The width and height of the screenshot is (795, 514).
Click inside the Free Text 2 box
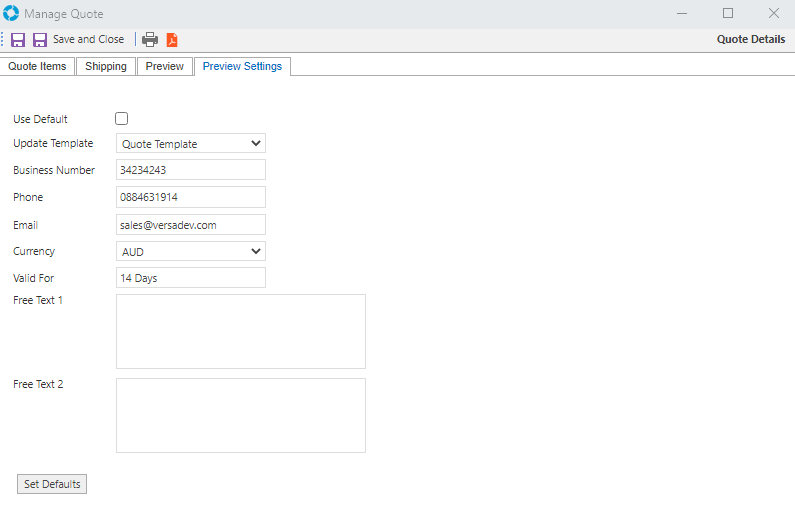240,415
